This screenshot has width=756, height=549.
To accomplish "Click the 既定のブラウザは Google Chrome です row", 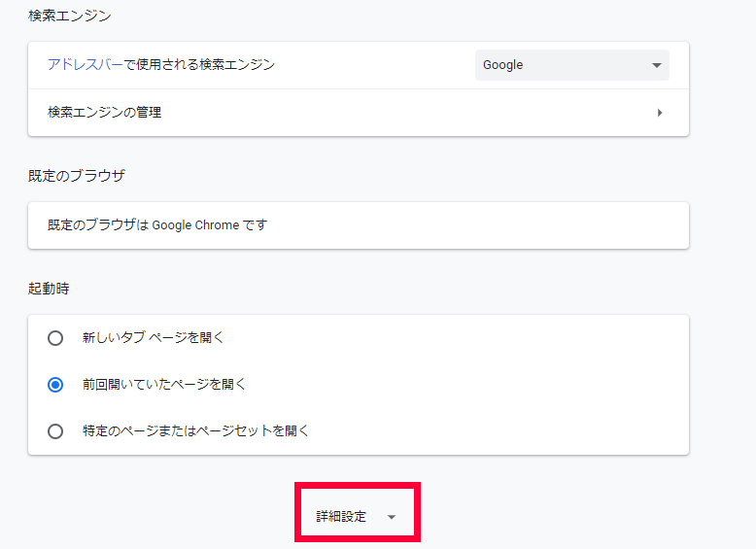I will [x=157, y=225].
